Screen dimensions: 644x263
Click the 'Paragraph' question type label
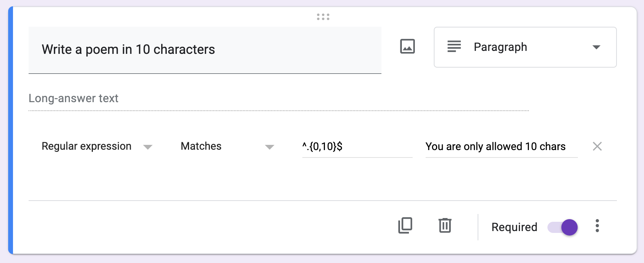(x=500, y=47)
